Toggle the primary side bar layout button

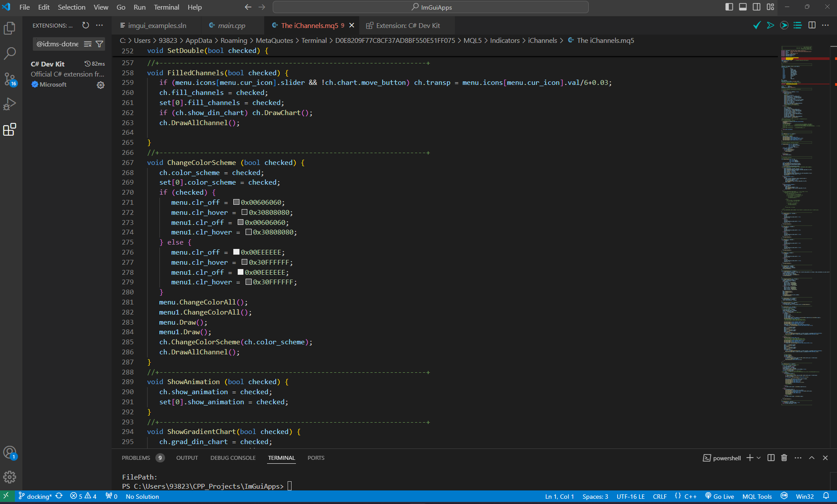[729, 7]
